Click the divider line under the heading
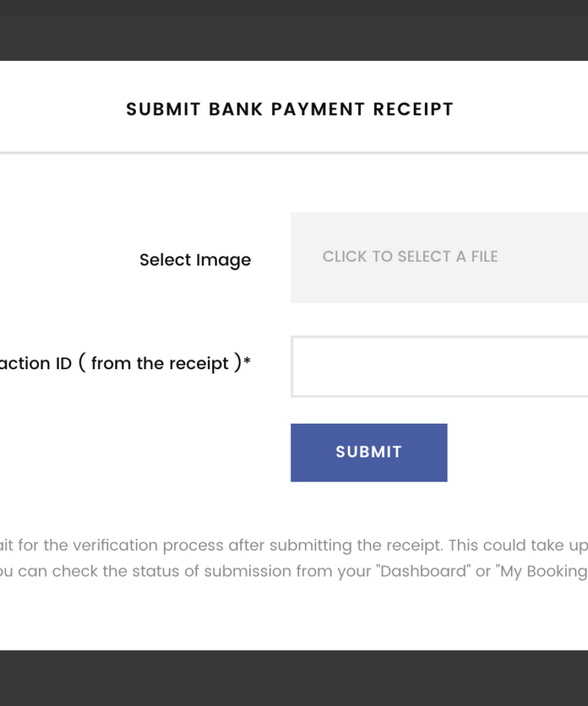 (x=294, y=153)
